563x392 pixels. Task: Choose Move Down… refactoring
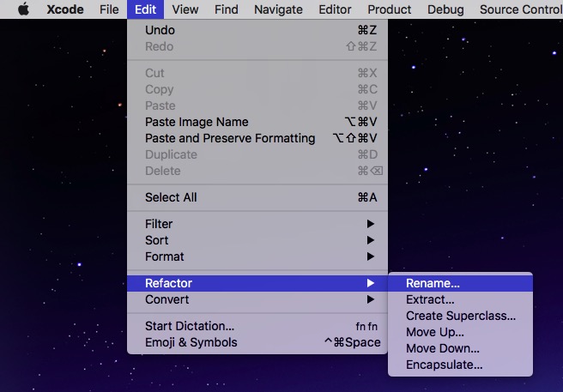(460, 348)
